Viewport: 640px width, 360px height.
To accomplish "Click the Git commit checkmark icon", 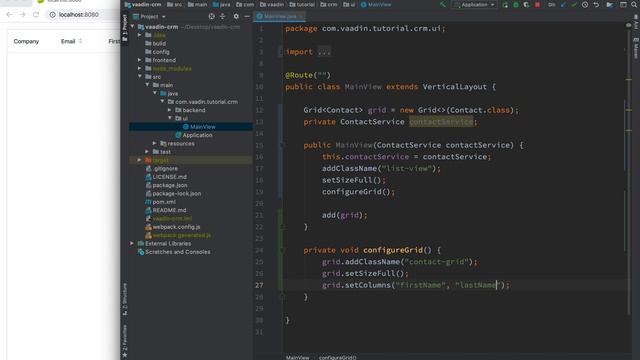I will tap(574, 4).
